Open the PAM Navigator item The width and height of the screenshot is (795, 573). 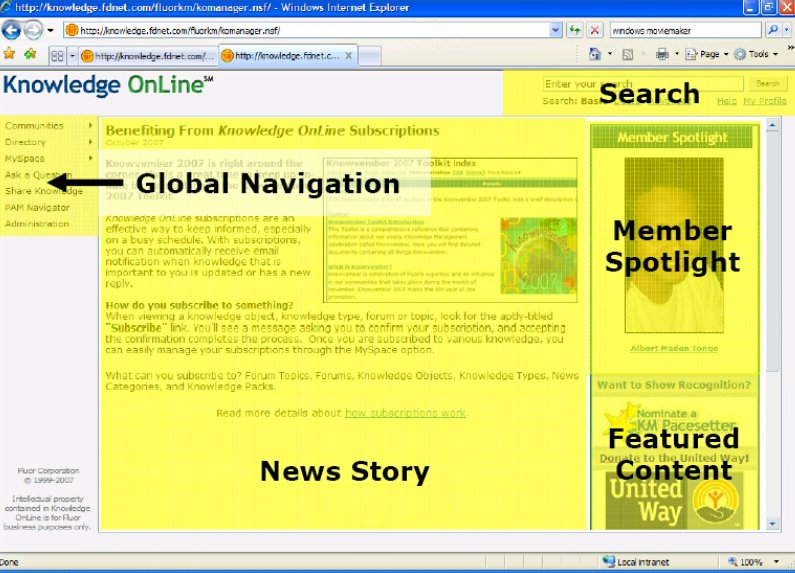[x=37, y=207]
